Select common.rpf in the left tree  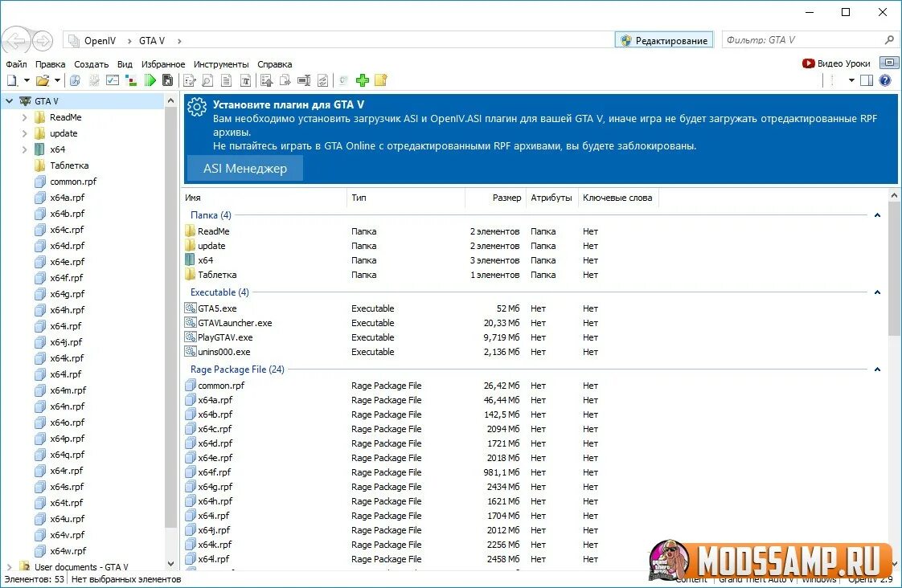click(73, 182)
